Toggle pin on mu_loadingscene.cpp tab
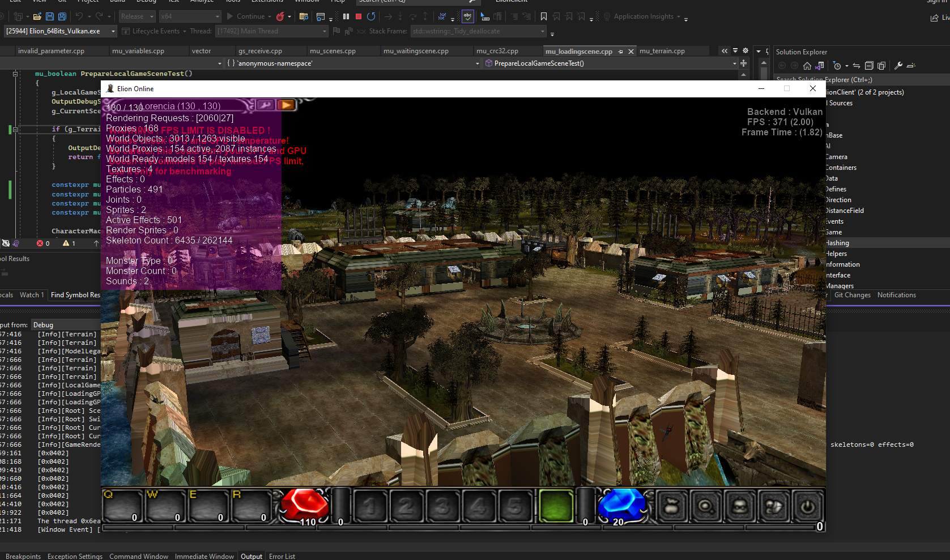 [621, 52]
